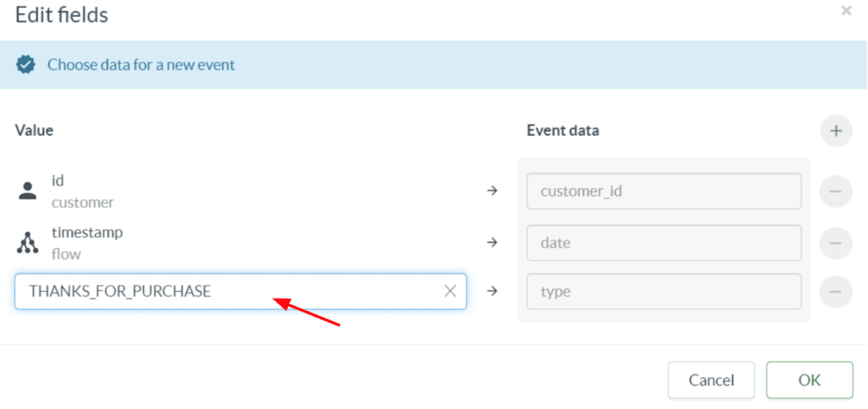Remove the date row with minus button

(836, 243)
